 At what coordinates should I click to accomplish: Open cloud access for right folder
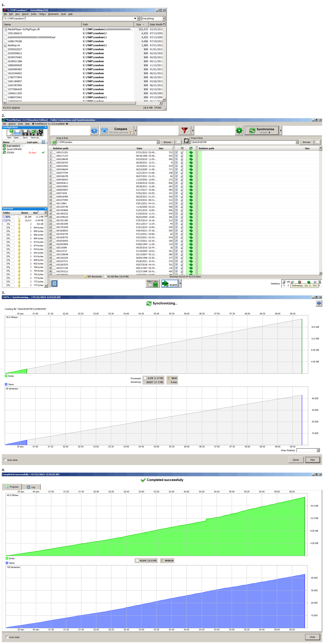point(317,142)
